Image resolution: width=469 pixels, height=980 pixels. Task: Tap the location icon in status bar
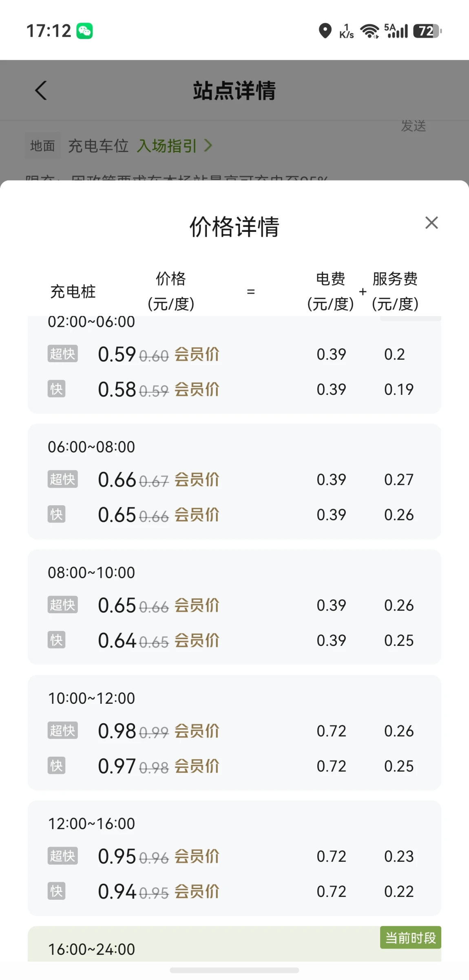(325, 31)
